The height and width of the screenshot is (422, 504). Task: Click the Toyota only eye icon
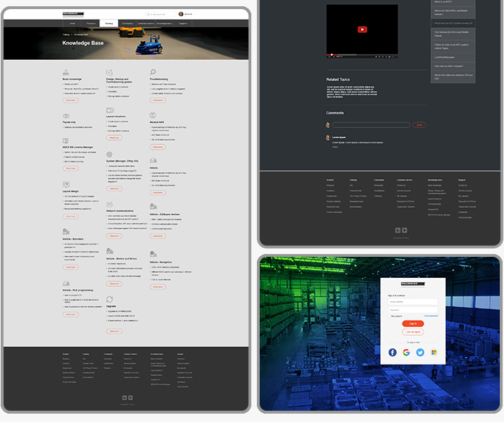click(66, 116)
